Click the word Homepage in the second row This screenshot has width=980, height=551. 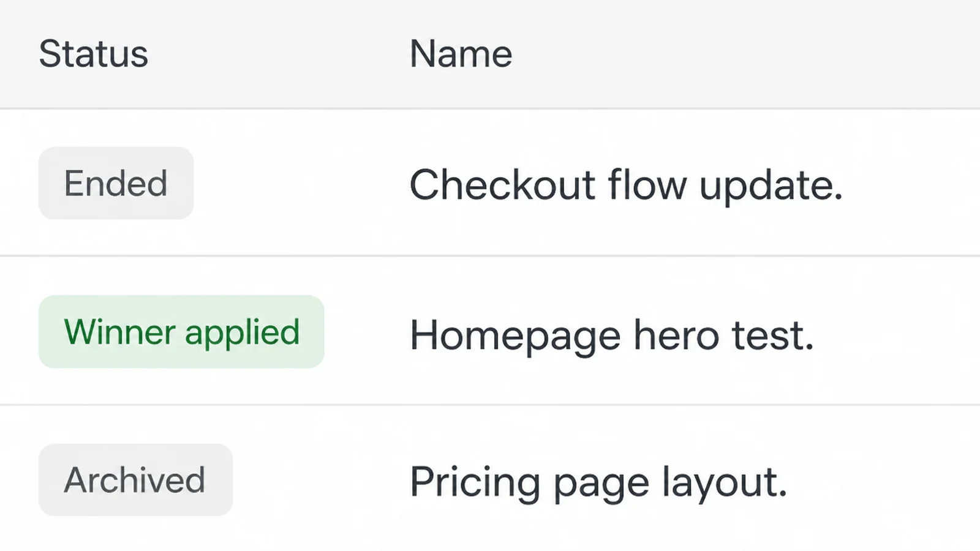pyautogui.click(x=515, y=337)
